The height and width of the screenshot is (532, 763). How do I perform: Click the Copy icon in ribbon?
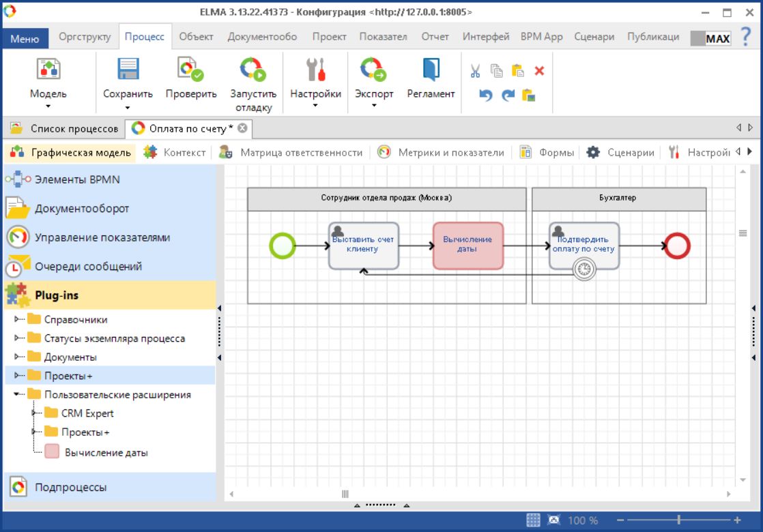[496, 71]
